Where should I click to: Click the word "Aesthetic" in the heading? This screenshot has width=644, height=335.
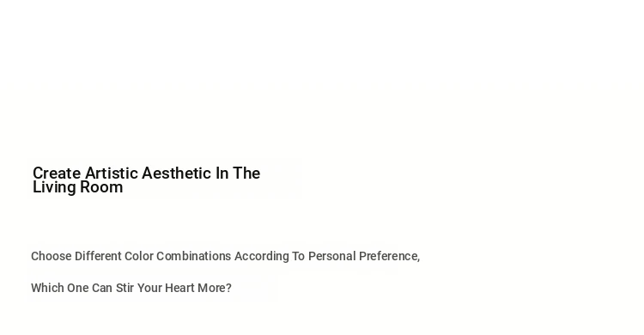(x=176, y=174)
